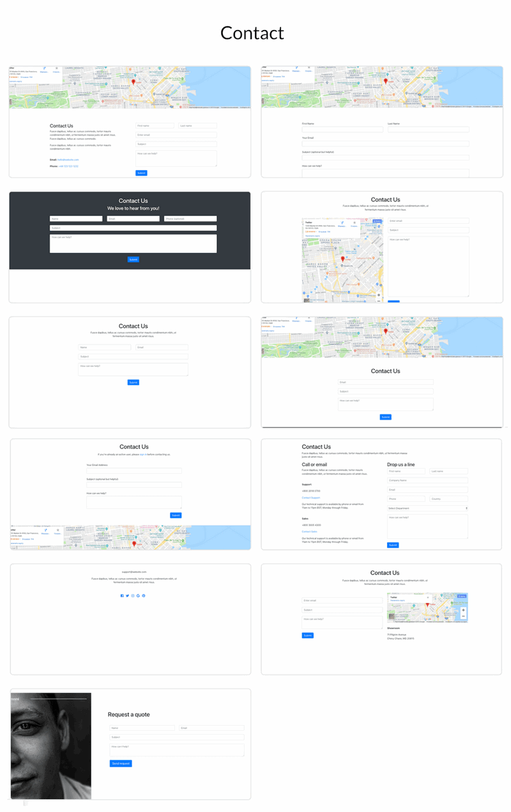Click the Your Email Address input
The image size is (511, 812).
(134, 471)
